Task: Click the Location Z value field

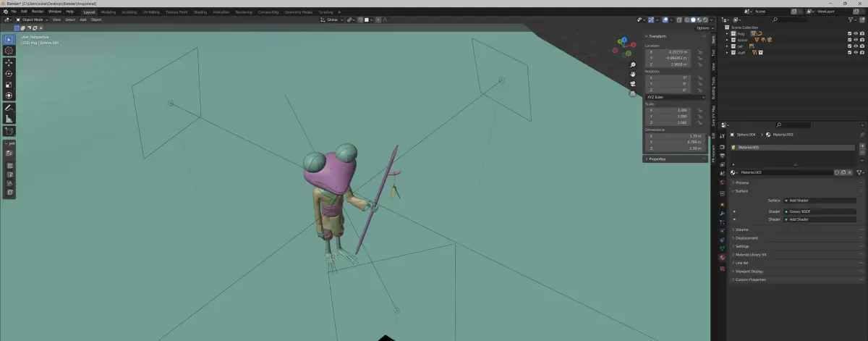Action: tap(668, 64)
